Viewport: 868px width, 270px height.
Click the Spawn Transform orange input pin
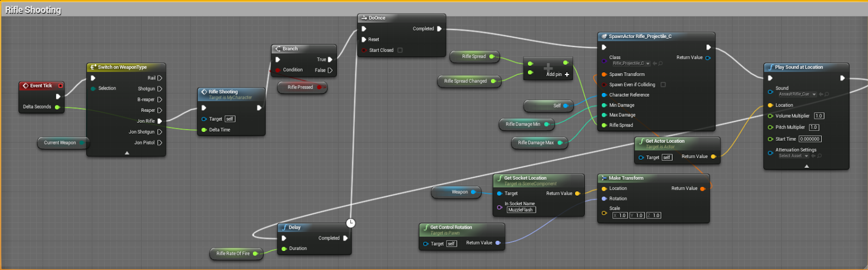tap(604, 74)
